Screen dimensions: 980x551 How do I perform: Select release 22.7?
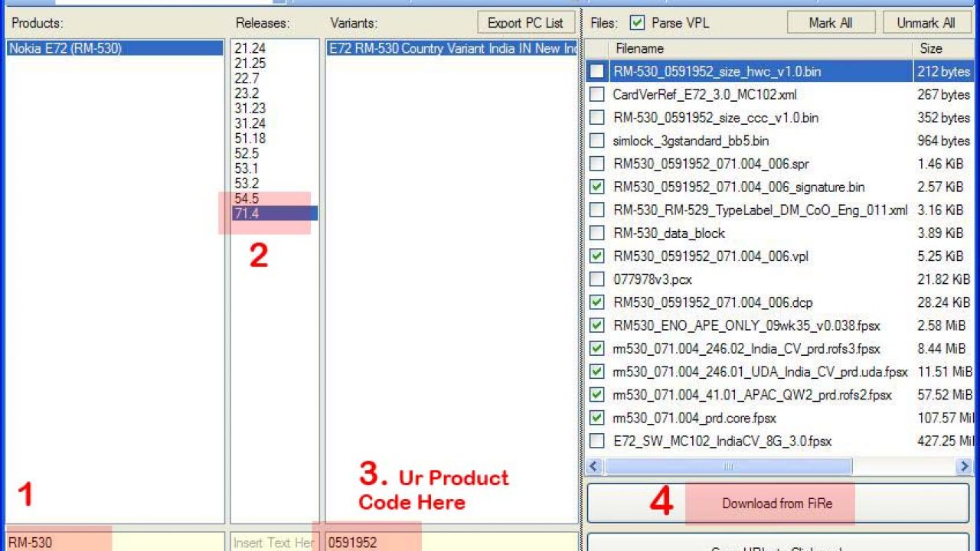pos(247,78)
